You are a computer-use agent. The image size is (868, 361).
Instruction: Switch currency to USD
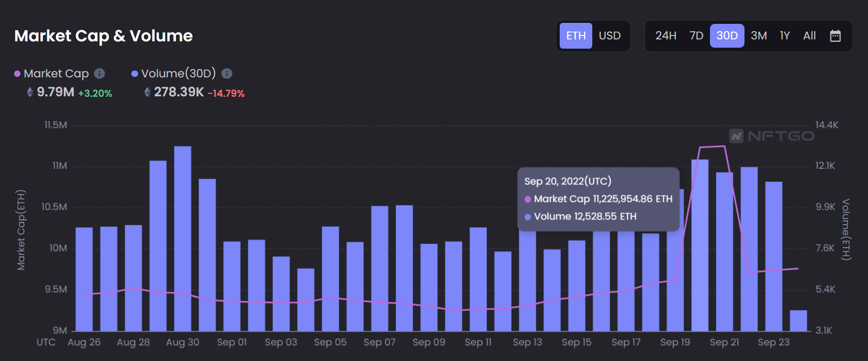coord(609,36)
